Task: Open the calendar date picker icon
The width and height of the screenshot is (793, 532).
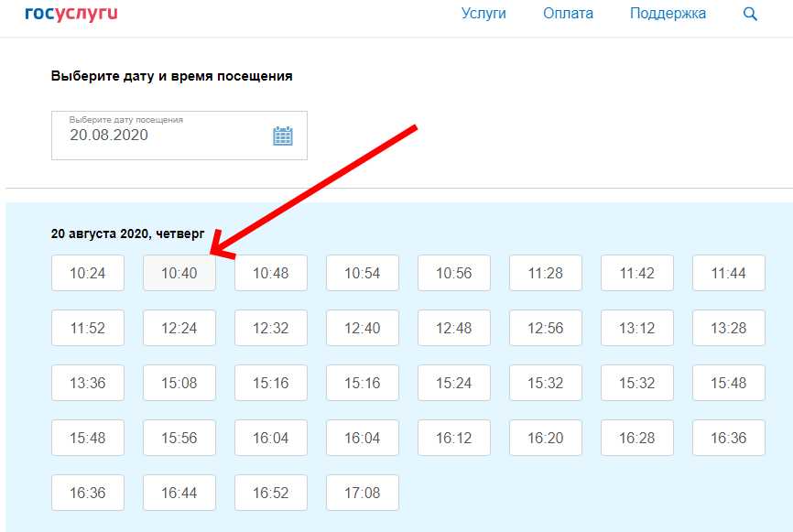Action: [282, 136]
